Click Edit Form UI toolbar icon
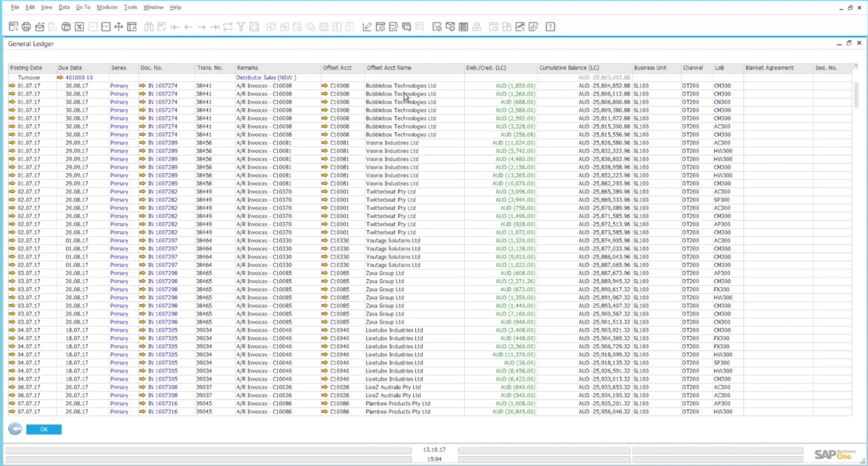The height and width of the screenshot is (466, 868). click(393, 27)
